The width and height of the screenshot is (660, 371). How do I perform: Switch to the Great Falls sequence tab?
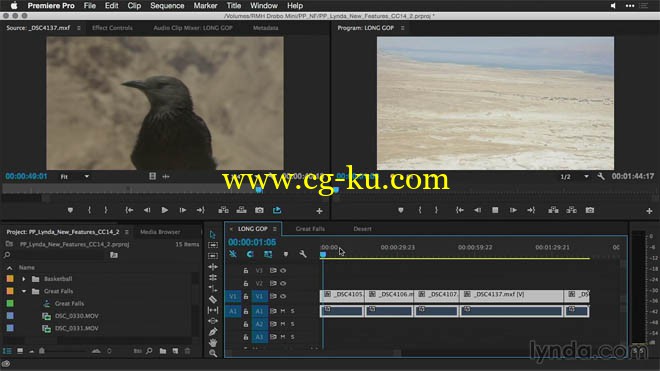click(310, 229)
